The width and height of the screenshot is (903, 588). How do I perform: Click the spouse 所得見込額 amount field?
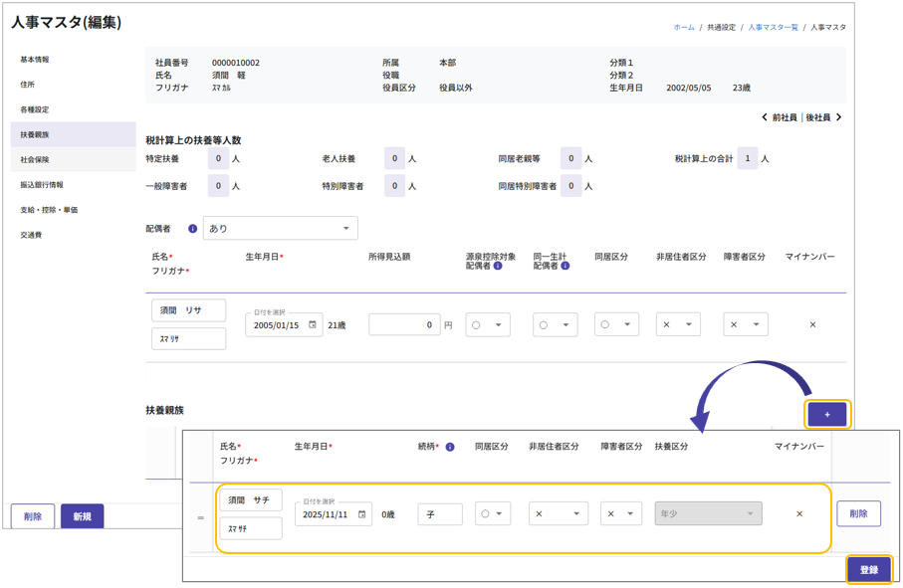403,325
